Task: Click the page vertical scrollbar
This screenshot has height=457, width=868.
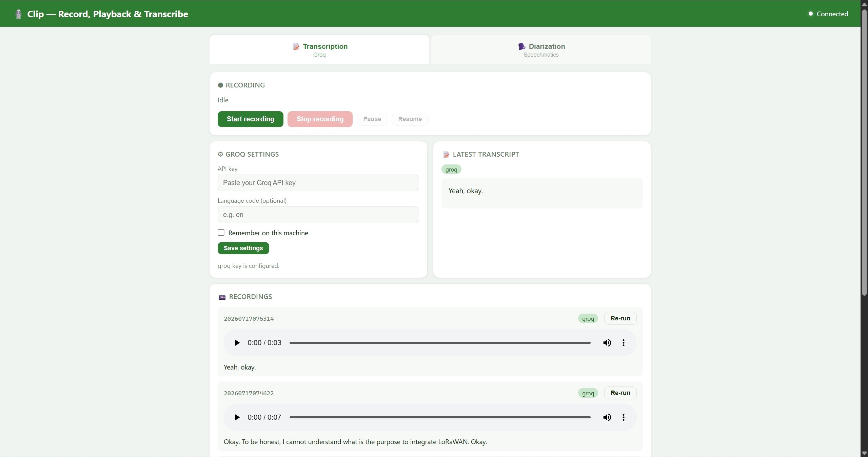Action: click(x=864, y=153)
